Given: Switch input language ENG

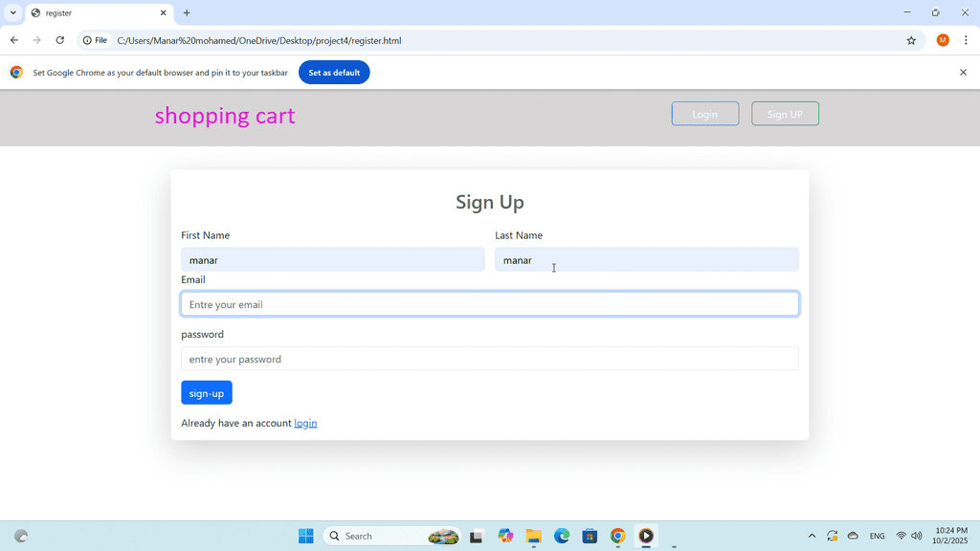Looking at the screenshot, I should click(877, 536).
